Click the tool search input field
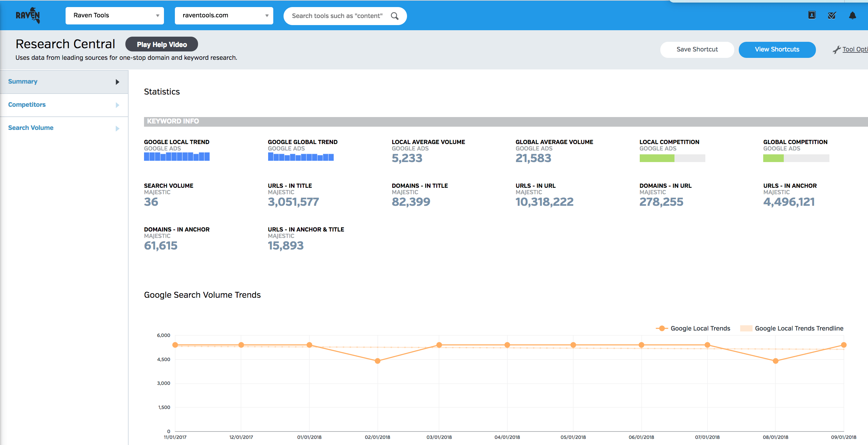 tap(337, 16)
